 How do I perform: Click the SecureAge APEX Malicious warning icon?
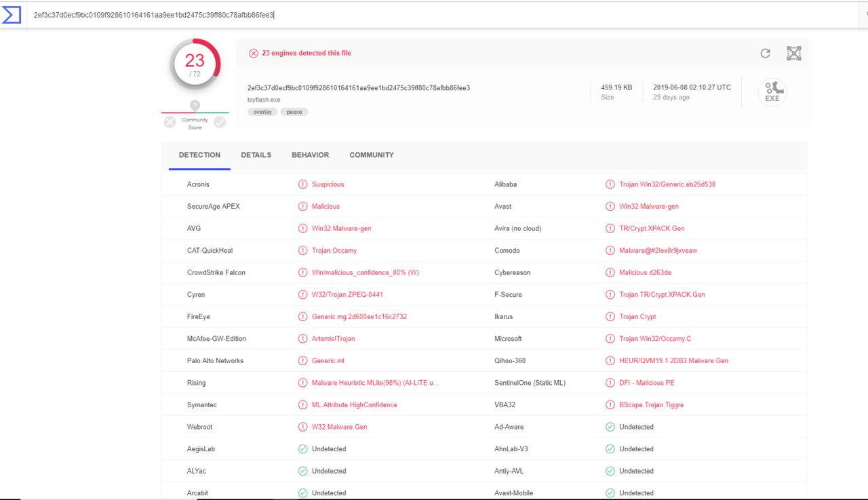[302, 206]
